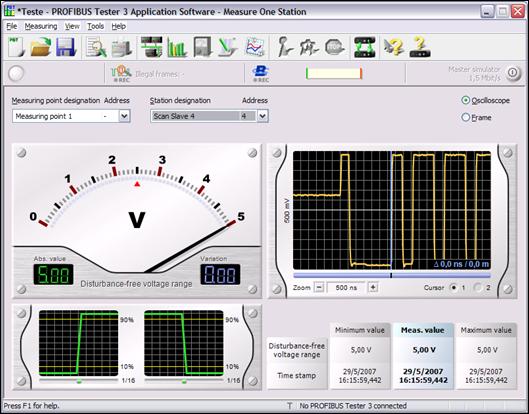Click the falling edge waveform thumbnail

click(184, 343)
